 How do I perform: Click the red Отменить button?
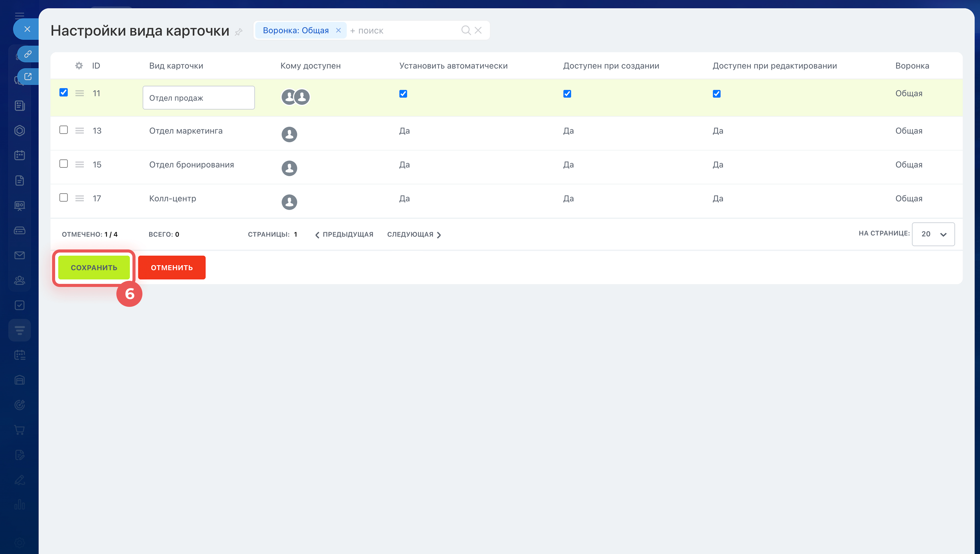click(x=172, y=268)
